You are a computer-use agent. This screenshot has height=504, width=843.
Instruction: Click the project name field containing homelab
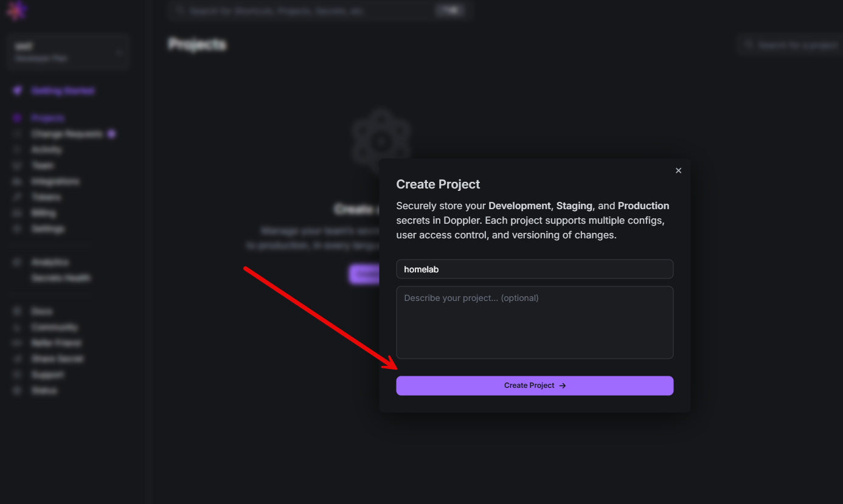click(534, 269)
